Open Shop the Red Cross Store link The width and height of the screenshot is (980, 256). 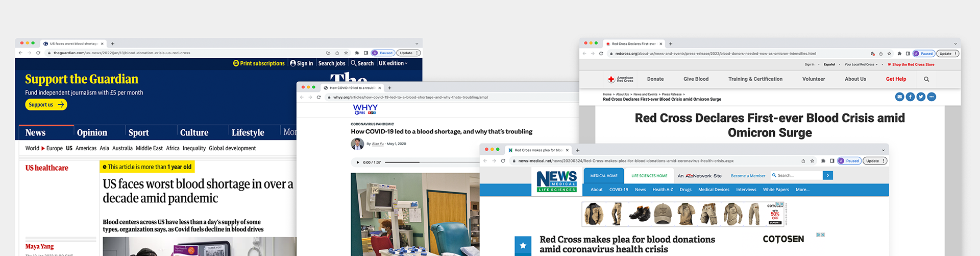pos(911,64)
